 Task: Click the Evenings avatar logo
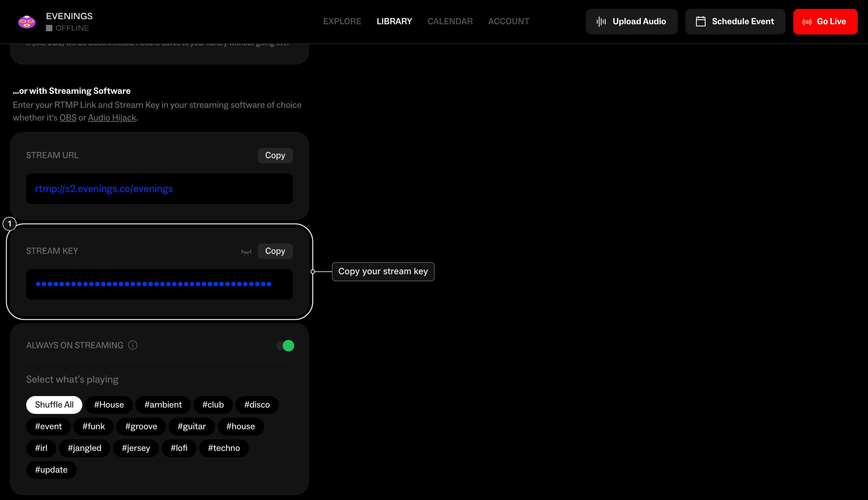(x=27, y=22)
